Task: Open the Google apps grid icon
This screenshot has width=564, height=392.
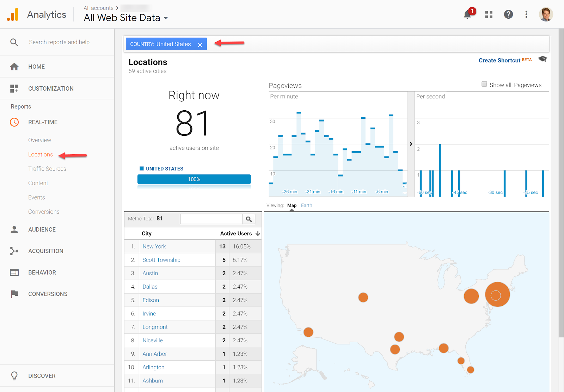Action: pos(489,14)
